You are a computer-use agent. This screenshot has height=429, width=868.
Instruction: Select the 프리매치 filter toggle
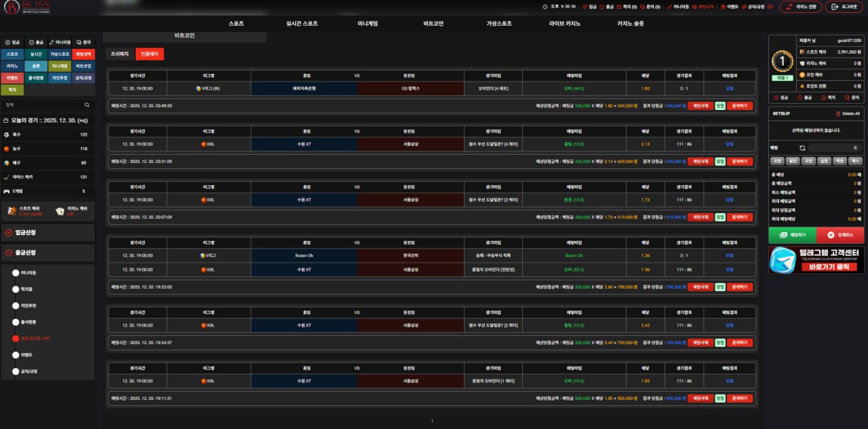pos(119,54)
